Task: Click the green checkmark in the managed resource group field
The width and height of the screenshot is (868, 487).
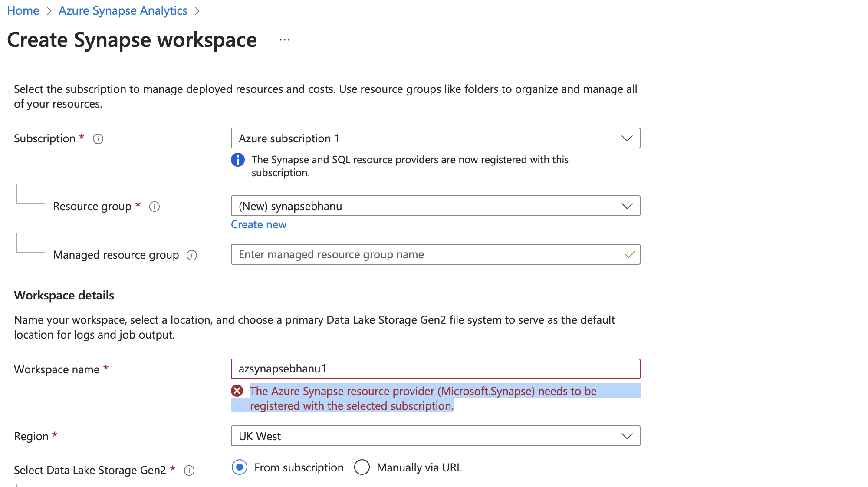Action: pos(630,255)
